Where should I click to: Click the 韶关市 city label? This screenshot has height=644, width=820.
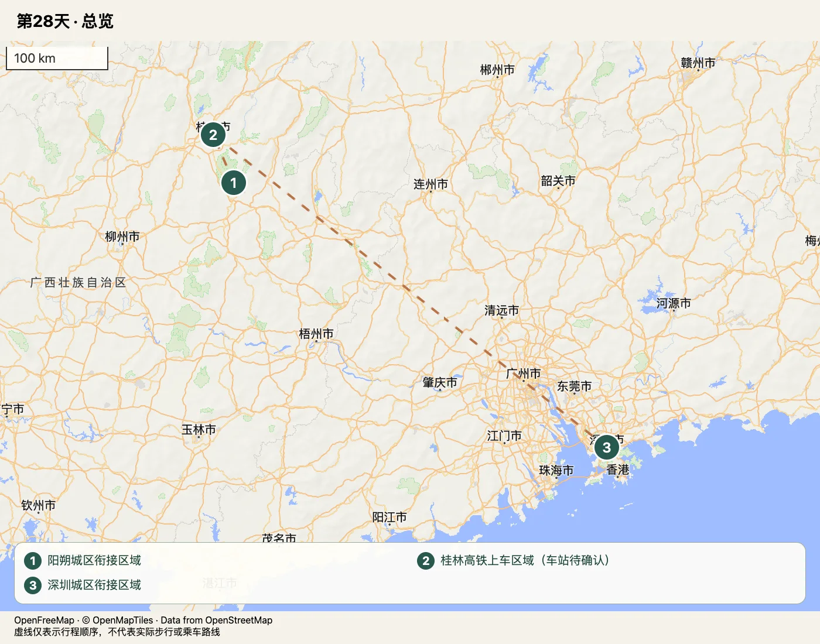(558, 181)
